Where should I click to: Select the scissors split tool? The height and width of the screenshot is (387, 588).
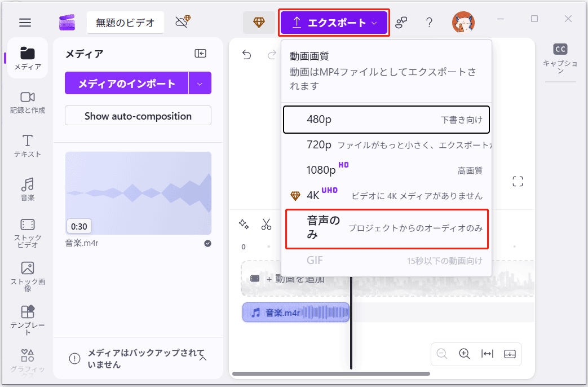pyautogui.click(x=267, y=225)
